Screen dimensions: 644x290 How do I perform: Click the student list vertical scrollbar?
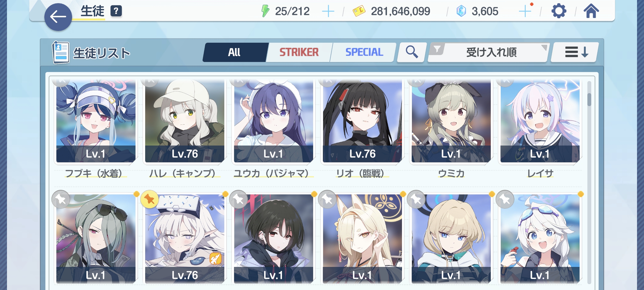tap(589, 182)
